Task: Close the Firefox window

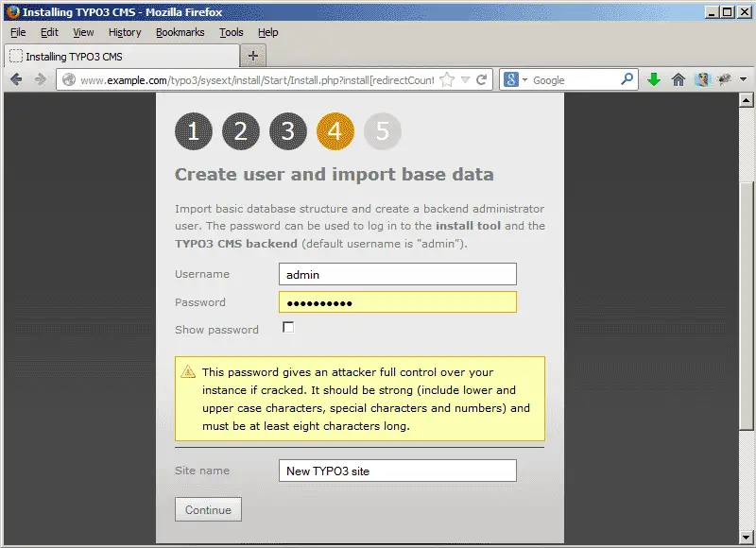Action: pyautogui.click(x=744, y=12)
